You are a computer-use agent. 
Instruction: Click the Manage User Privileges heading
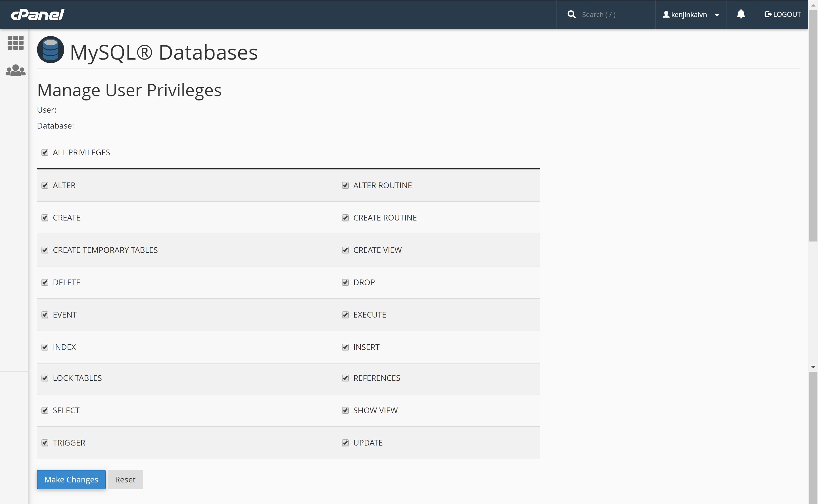coord(129,90)
